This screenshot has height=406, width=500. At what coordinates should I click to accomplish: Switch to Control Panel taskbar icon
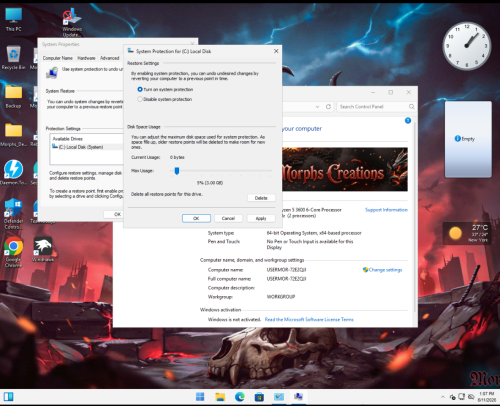coord(279,397)
